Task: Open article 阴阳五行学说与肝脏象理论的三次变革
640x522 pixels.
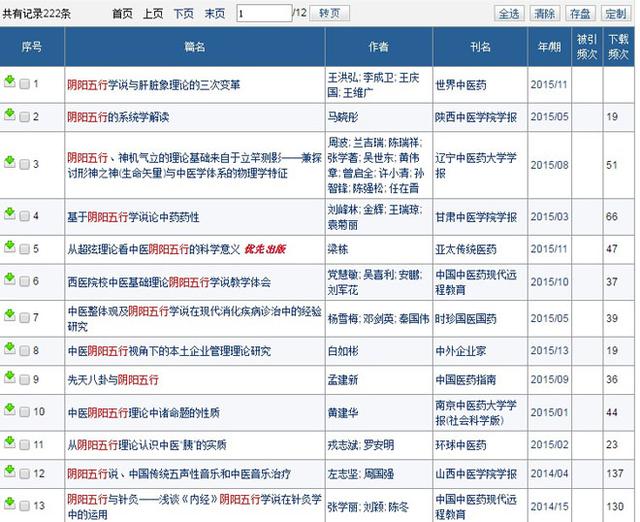Action: tap(154, 85)
